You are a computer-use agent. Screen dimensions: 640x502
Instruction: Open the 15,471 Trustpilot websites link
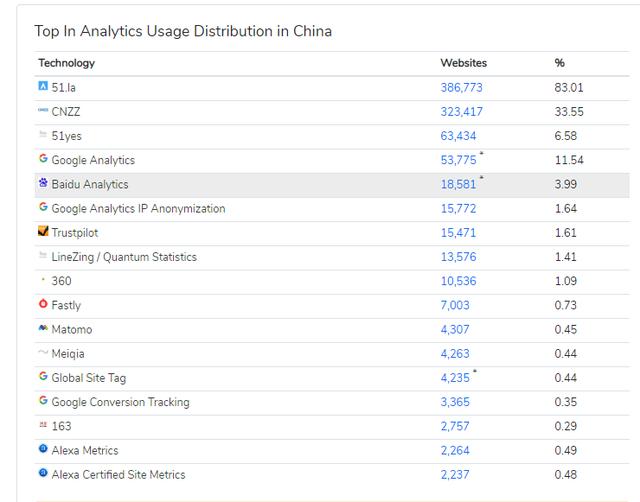point(458,233)
